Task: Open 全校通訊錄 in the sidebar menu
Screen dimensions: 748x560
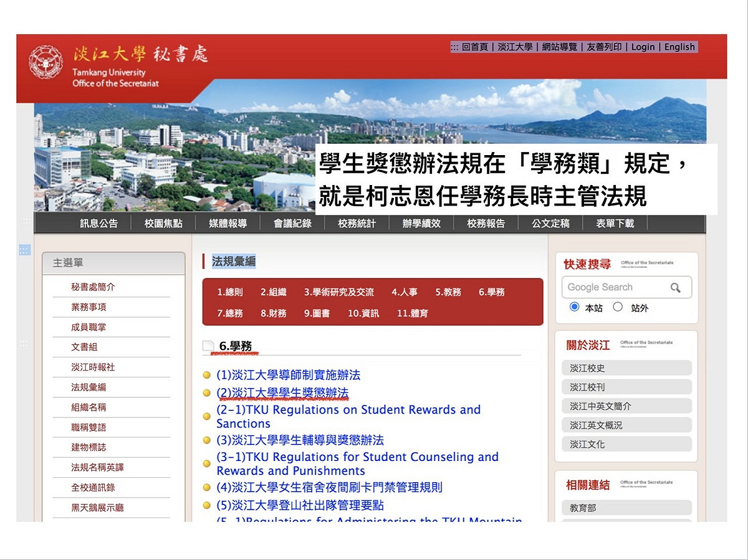Action: tap(93, 487)
